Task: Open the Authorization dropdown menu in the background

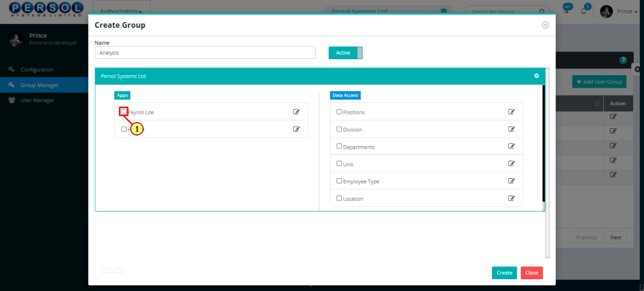Action: point(121,11)
